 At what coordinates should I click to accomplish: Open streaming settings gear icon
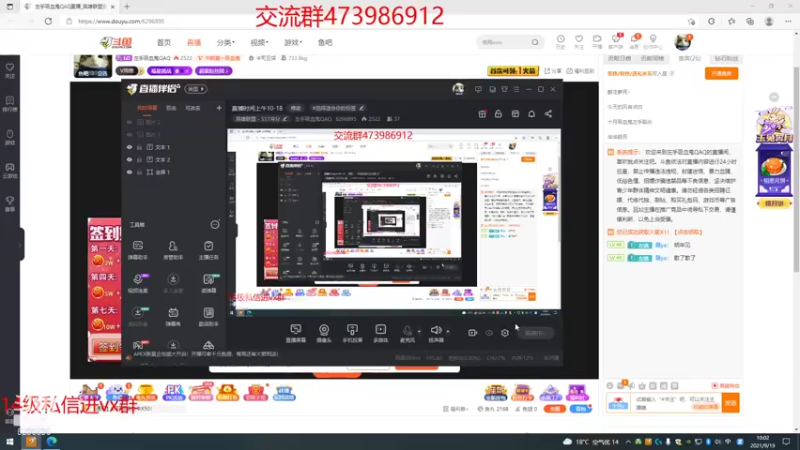coord(505,333)
